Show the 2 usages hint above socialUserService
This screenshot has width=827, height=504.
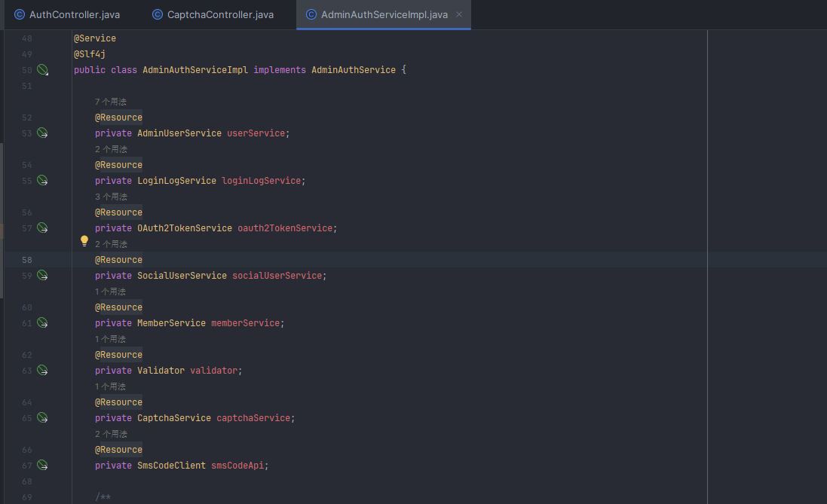pyautogui.click(x=111, y=244)
